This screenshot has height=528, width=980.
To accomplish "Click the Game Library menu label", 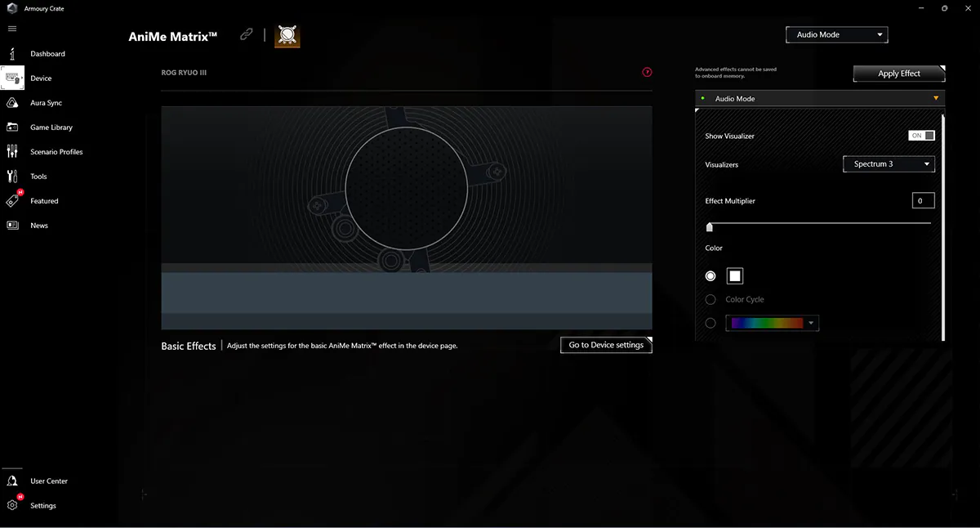I will 51,128.
